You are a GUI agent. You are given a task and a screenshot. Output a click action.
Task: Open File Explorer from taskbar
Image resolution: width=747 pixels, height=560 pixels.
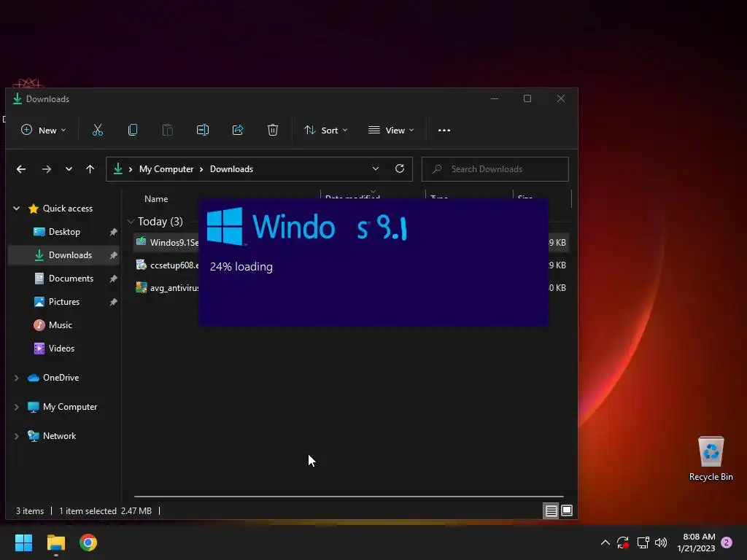click(x=55, y=542)
